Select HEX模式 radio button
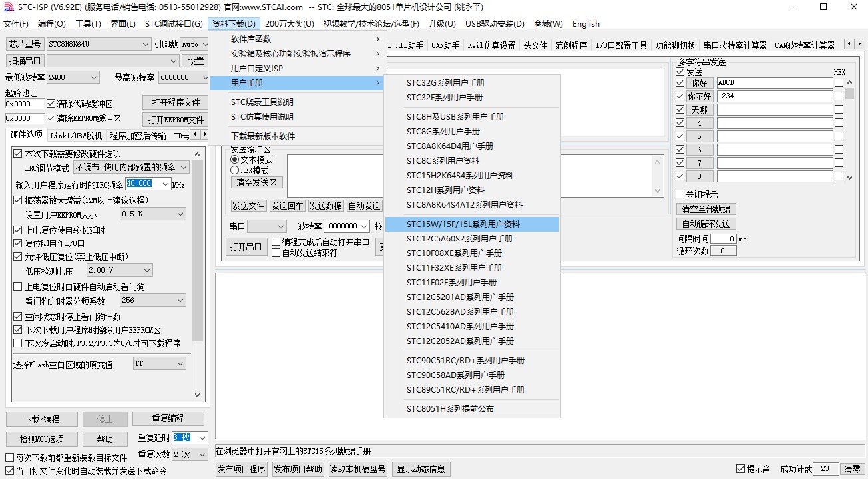The image size is (868, 479). (234, 170)
